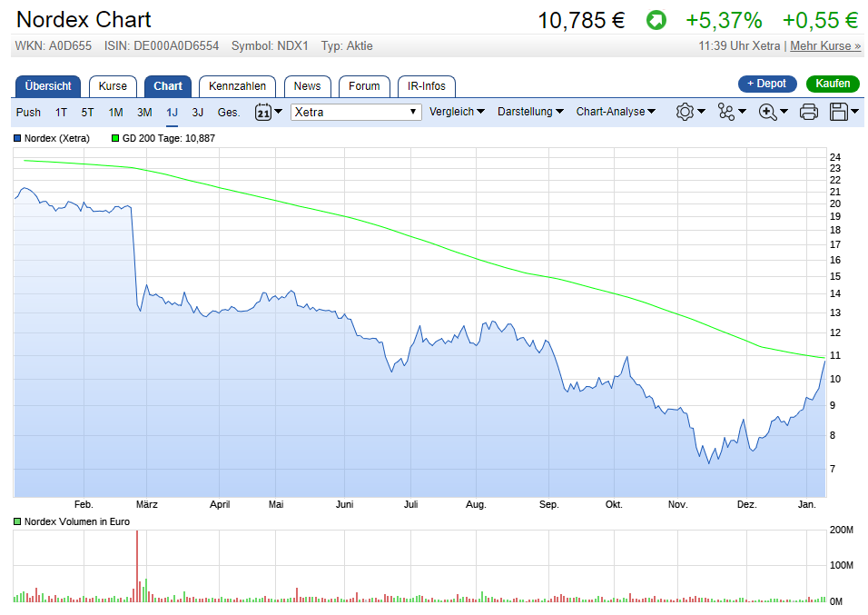Screen dimensions: 868x615
Task: Select the 5T timeframe
Action: pyautogui.click(x=87, y=113)
